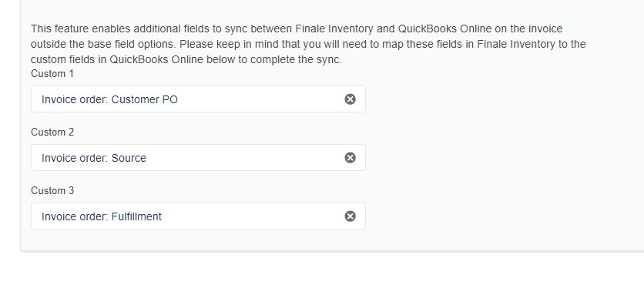644x295 pixels.
Task: Click the Custom 1 label
Action: (52, 73)
